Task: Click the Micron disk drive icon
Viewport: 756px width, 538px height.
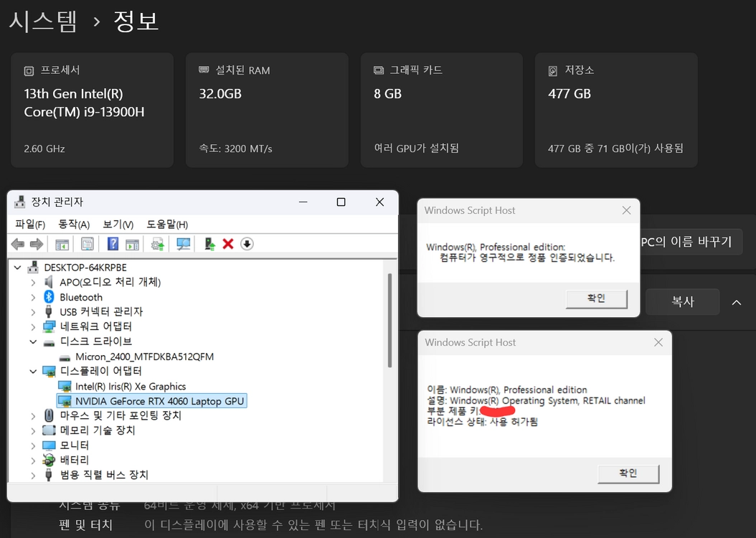Action: (65, 357)
